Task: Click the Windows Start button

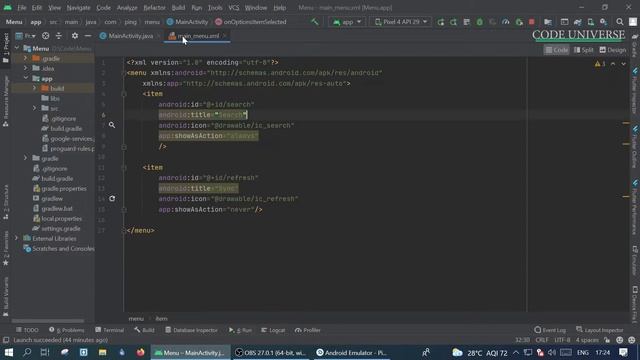Action: click(8, 352)
